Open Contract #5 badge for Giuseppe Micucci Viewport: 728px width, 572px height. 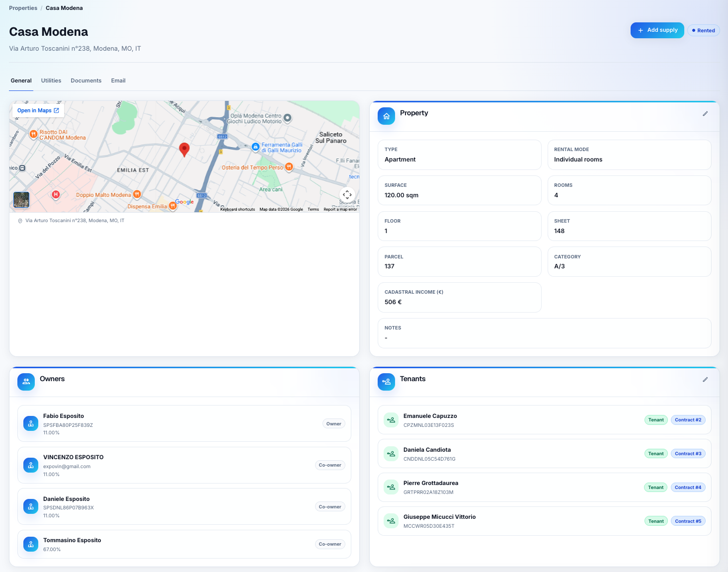(x=688, y=521)
